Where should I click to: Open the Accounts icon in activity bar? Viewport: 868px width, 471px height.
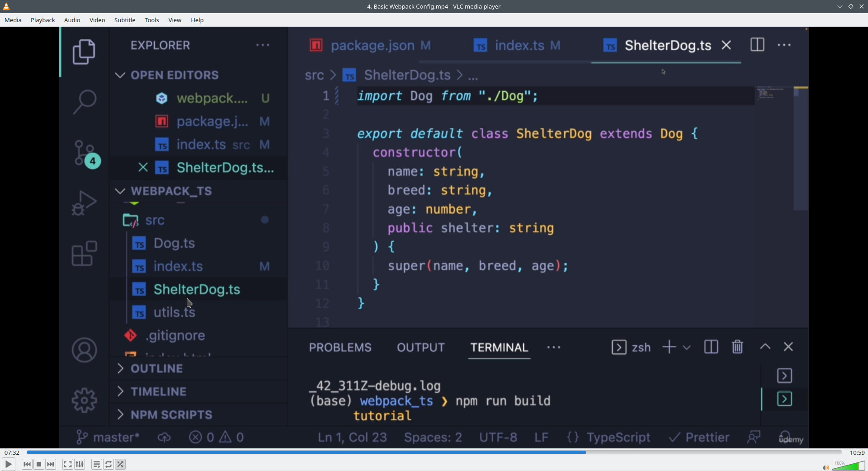(x=84, y=350)
